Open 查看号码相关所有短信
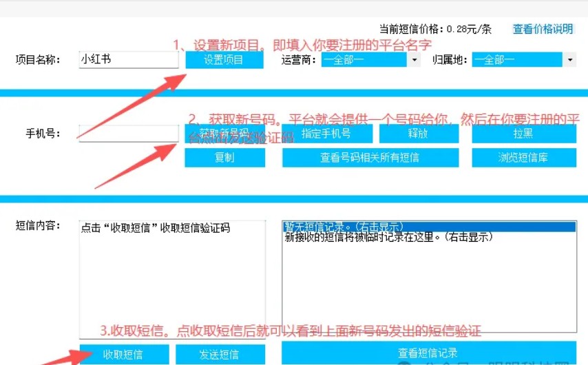Viewport: 588px width, 365px height. click(x=370, y=158)
